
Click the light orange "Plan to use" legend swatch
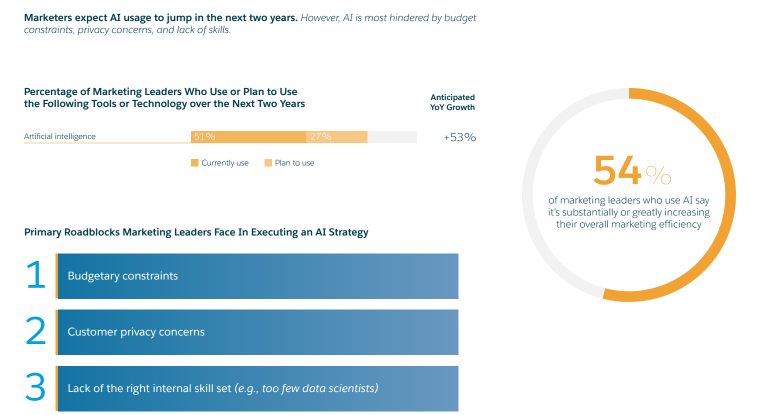(268, 162)
